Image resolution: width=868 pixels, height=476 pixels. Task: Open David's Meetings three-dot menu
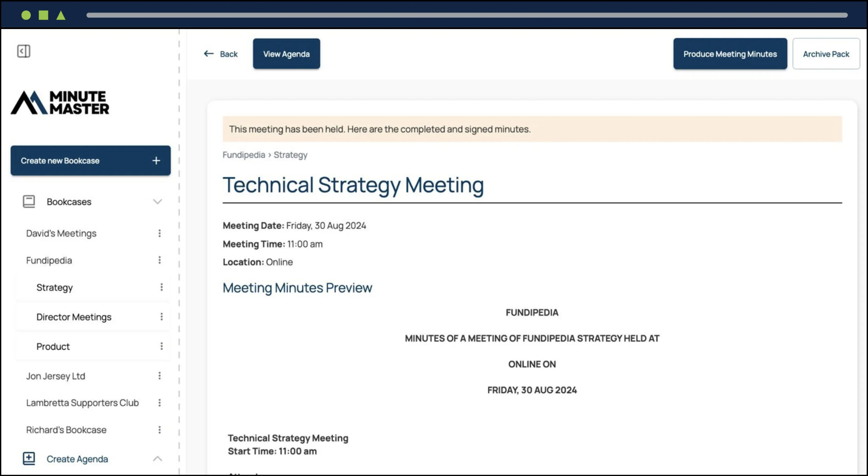click(160, 233)
